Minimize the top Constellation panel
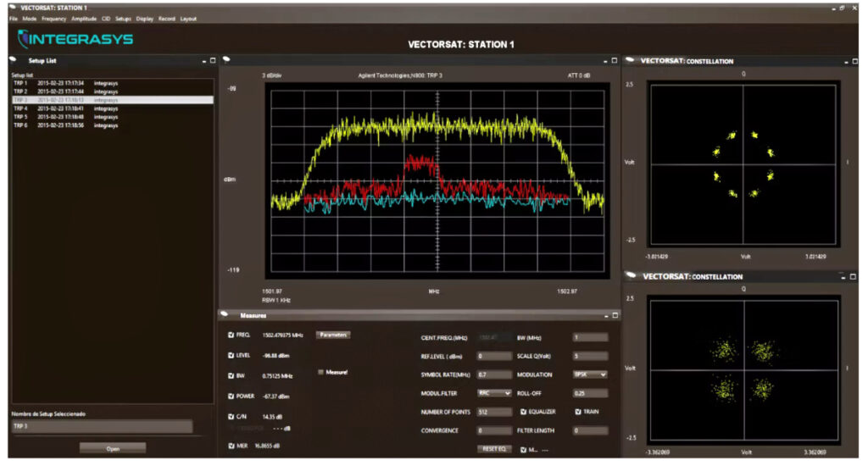 (x=843, y=61)
